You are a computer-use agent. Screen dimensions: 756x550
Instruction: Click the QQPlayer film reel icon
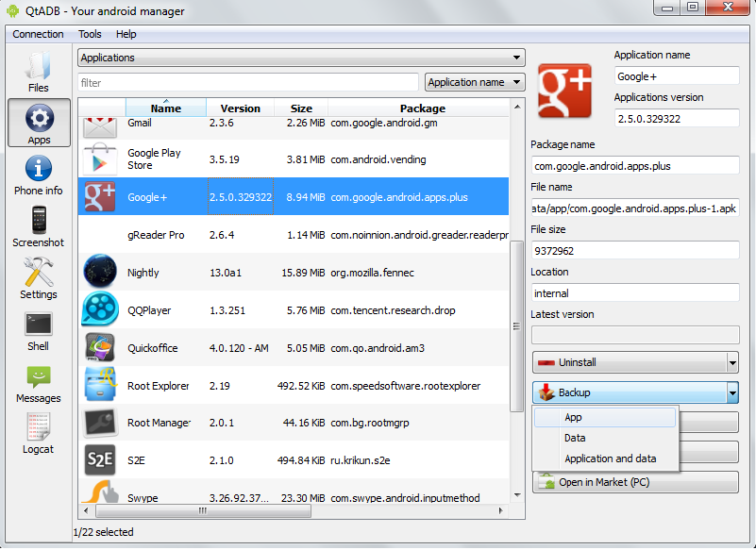coord(100,309)
